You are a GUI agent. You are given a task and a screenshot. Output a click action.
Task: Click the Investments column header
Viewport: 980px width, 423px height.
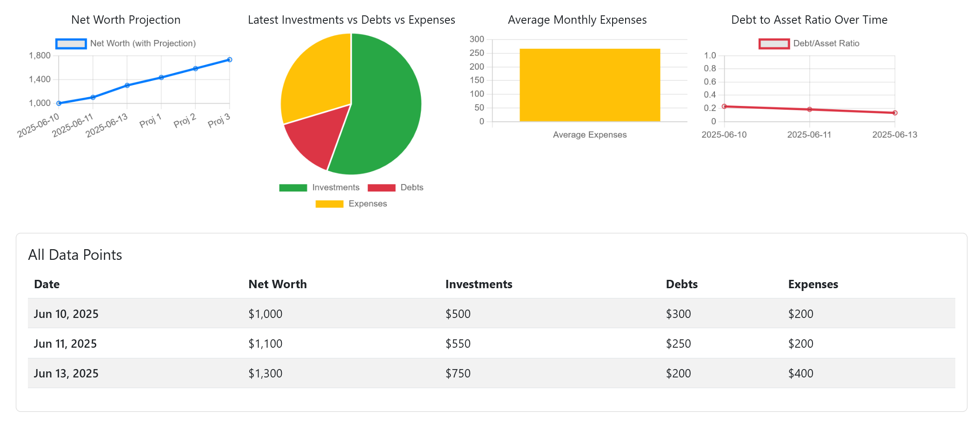479,284
